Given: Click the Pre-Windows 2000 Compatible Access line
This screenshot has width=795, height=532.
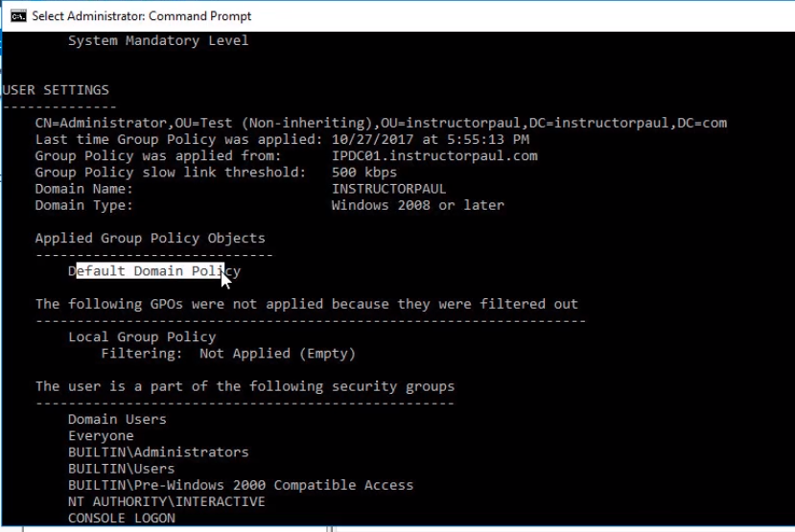Looking at the screenshot, I should (x=241, y=485).
